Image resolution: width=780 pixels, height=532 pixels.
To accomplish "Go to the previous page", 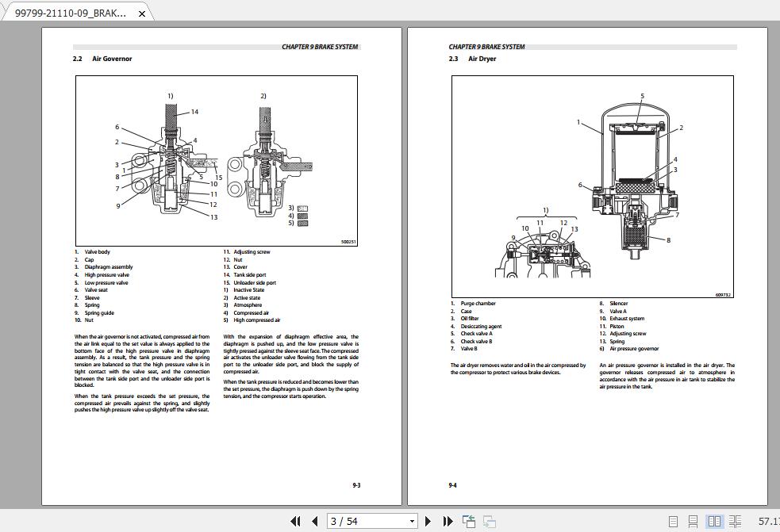I will click(315, 521).
